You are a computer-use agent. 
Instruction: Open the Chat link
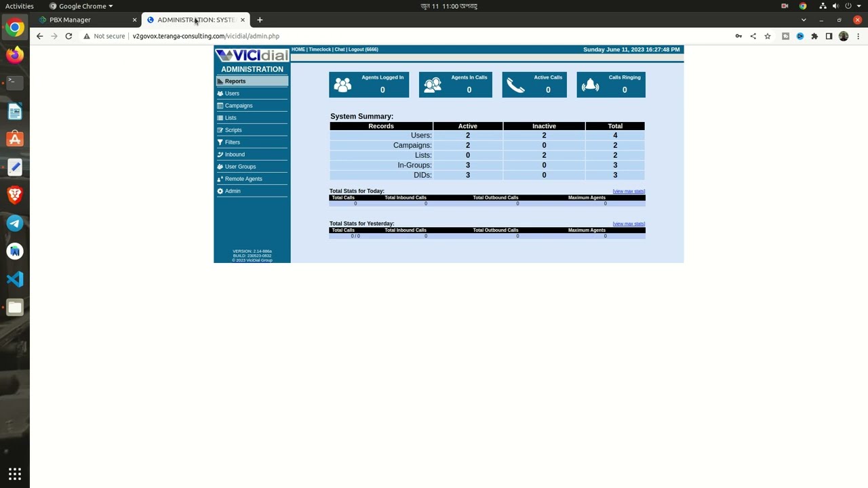tap(340, 49)
